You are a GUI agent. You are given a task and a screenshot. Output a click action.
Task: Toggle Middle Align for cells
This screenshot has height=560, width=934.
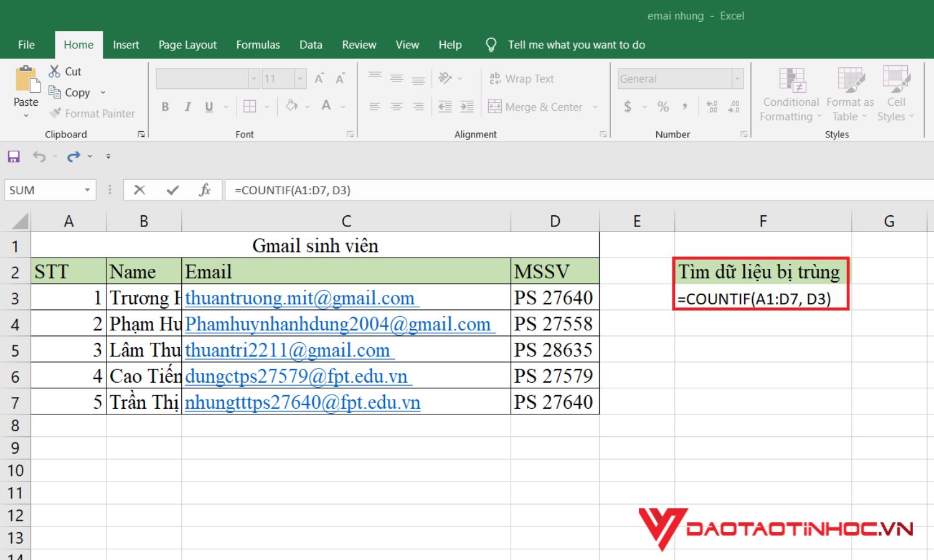(397, 78)
